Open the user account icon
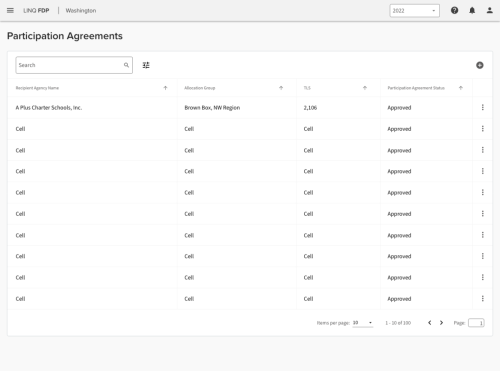This screenshot has width=500, height=371. pos(489,11)
